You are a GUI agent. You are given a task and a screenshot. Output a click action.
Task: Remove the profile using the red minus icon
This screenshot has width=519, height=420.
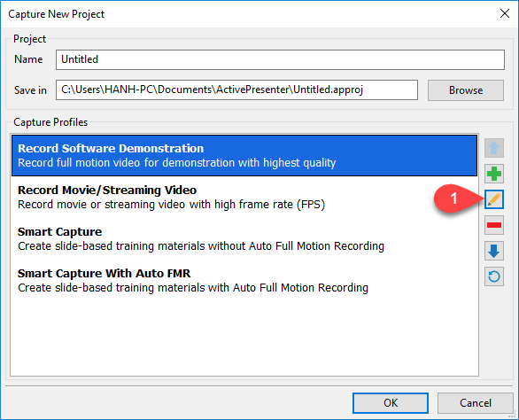(x=494, y=225)
